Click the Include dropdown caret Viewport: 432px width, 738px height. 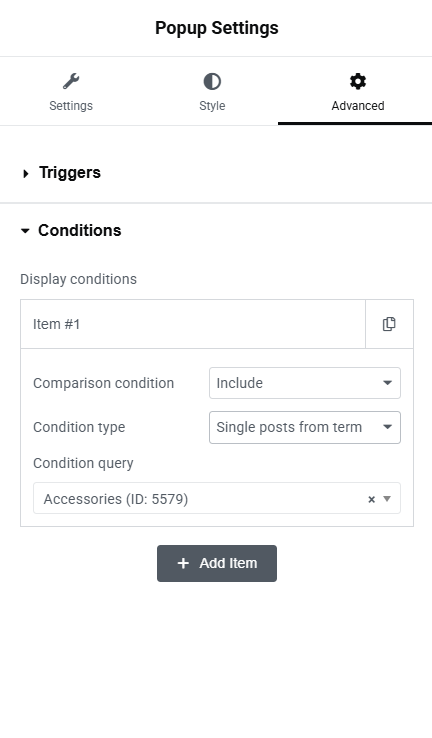point(387,383)
